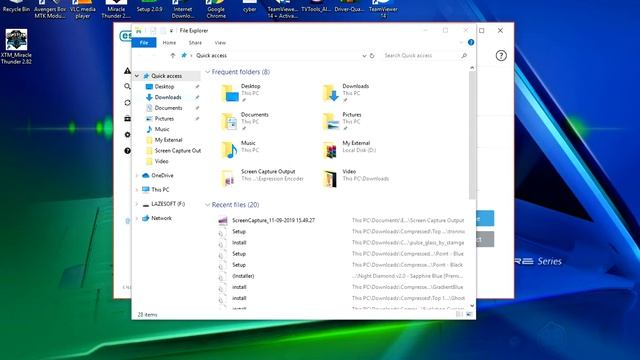Image resolution: width=640 pixels, height=360 pixels.
Task: Select the Network icon in navigation pane
Action: (146, 218)
